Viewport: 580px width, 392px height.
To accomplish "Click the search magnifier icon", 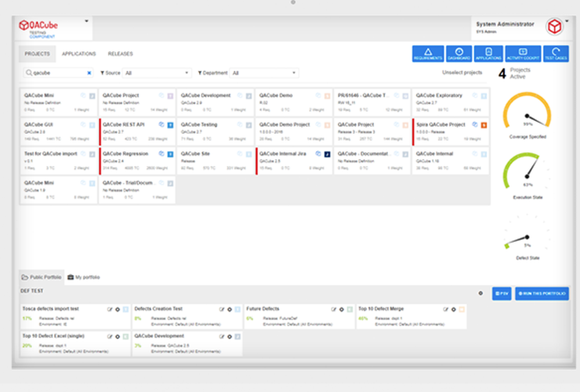I will 28,73.
